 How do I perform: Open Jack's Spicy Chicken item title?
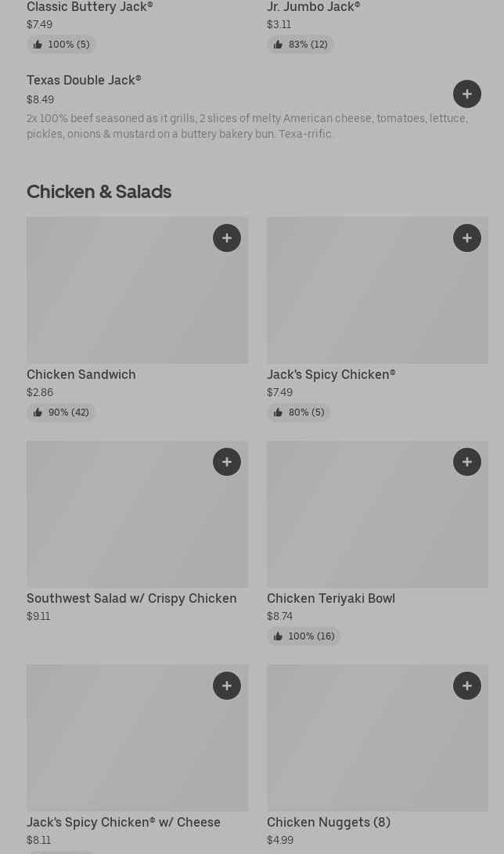[331, 374]
